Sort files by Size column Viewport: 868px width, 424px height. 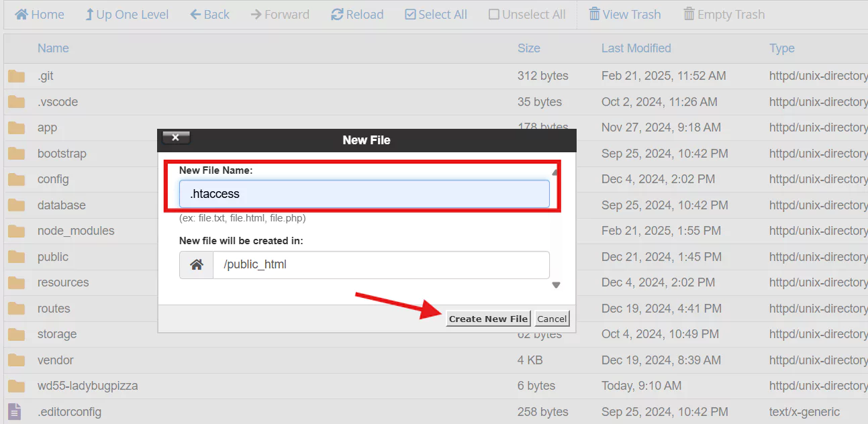pyautogui.click(x=528, y=48)
